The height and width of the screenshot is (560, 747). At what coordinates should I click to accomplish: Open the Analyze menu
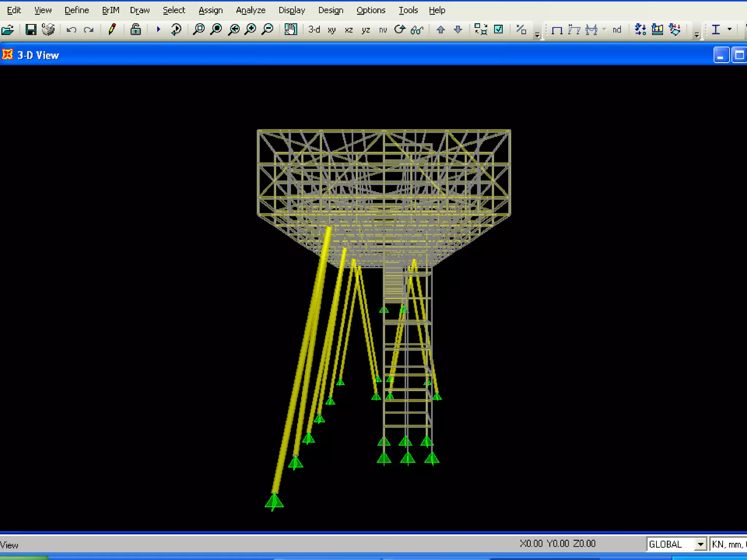250,10
